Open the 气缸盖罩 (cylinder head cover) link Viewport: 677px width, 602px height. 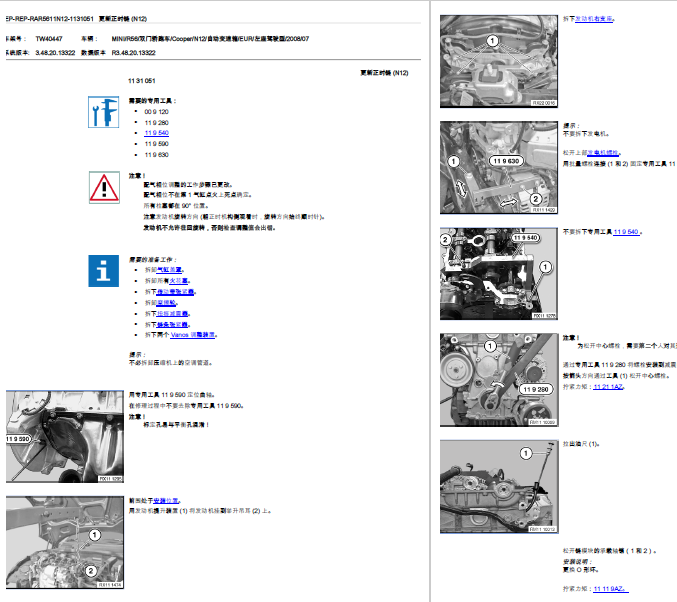[169, 270]
